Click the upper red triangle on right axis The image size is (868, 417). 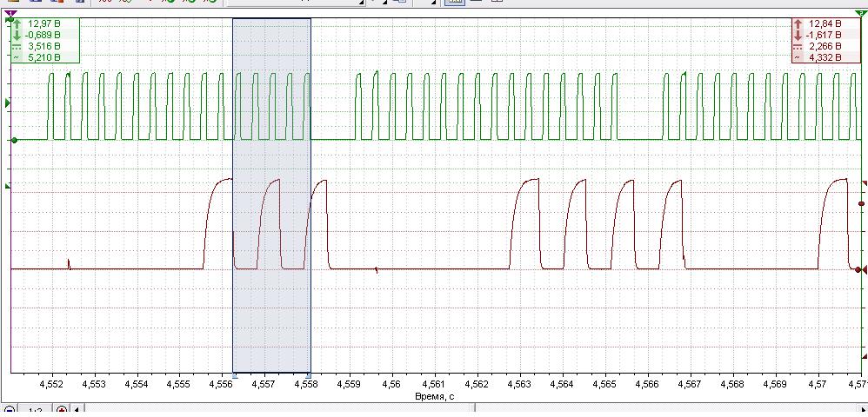click(865, 182)
